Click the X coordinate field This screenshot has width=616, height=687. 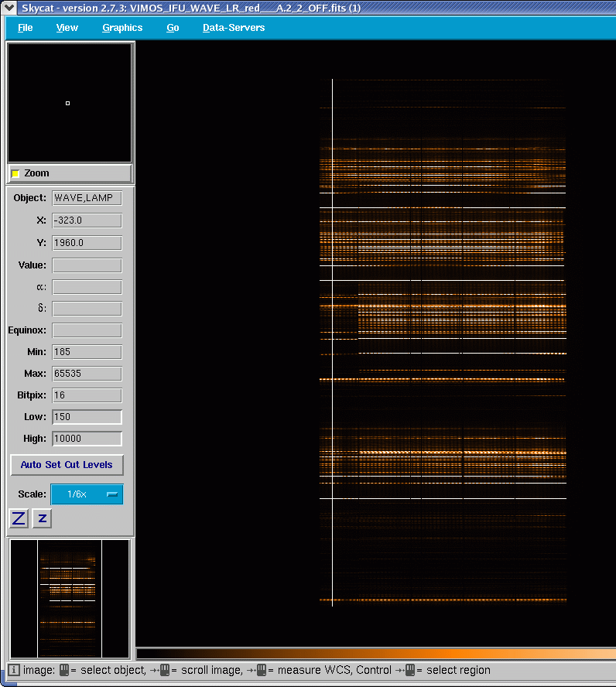coord(87,220)
